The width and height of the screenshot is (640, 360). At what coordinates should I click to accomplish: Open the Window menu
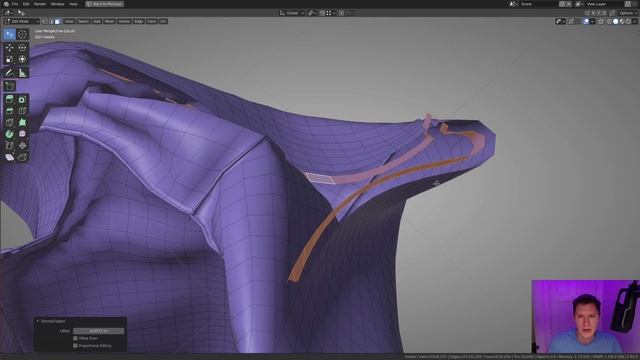point(58,4)
